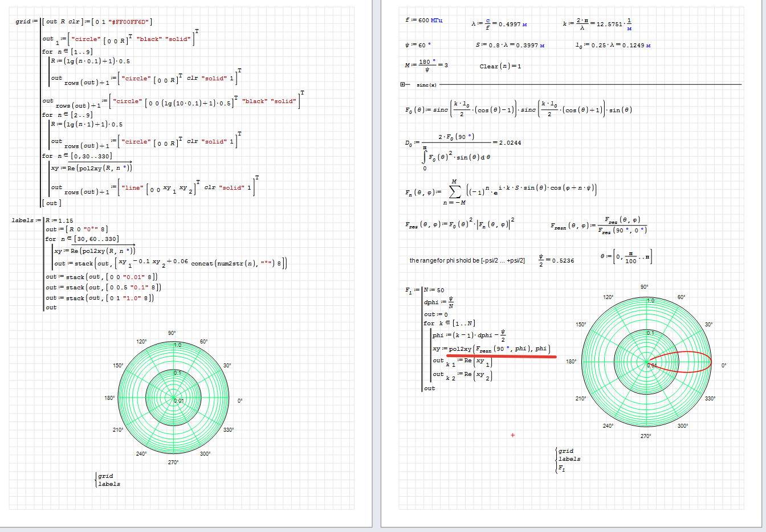Click the red crosshair insertion cursor
This screenshot has width=766, height=532.
pyautogui.click(x=513, y=435)
